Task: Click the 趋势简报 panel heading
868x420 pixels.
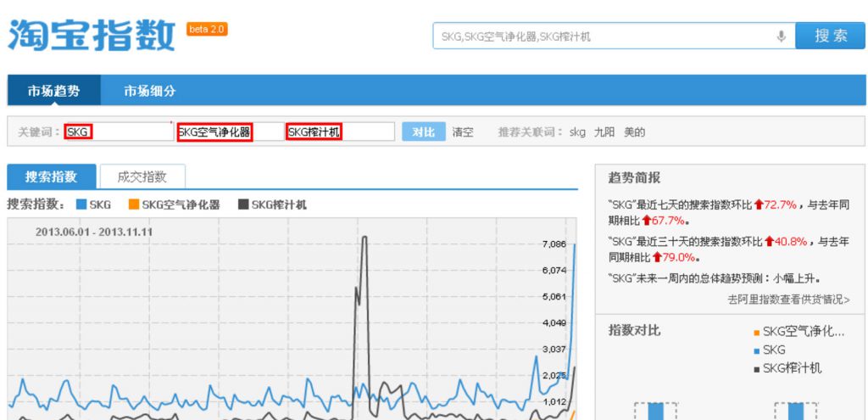Action: 634,178
